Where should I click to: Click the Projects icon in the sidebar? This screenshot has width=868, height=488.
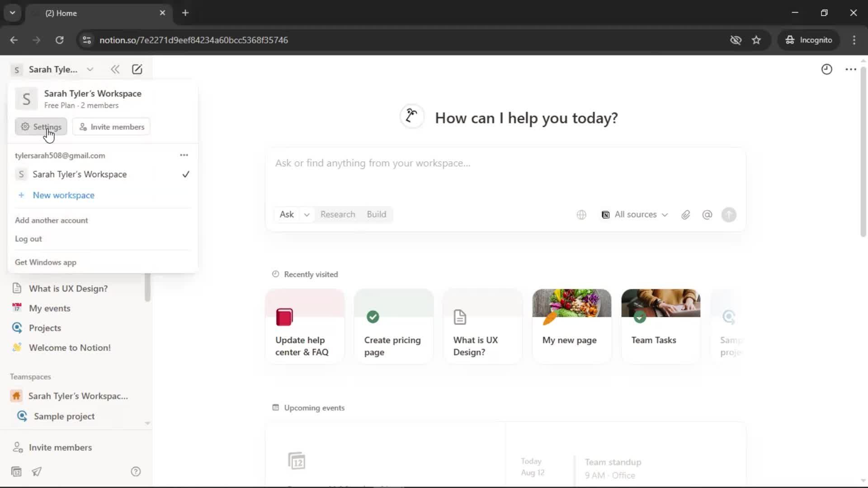click(17, 328)
